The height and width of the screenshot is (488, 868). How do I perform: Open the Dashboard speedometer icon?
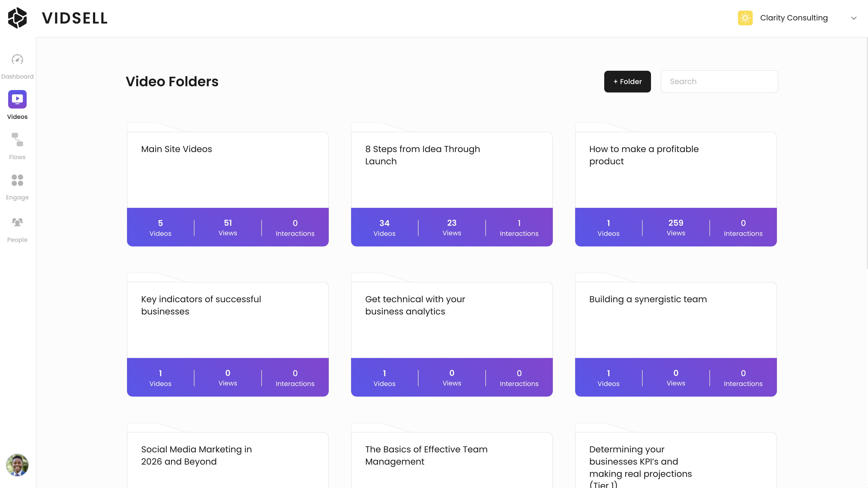[x=17, y=60]
